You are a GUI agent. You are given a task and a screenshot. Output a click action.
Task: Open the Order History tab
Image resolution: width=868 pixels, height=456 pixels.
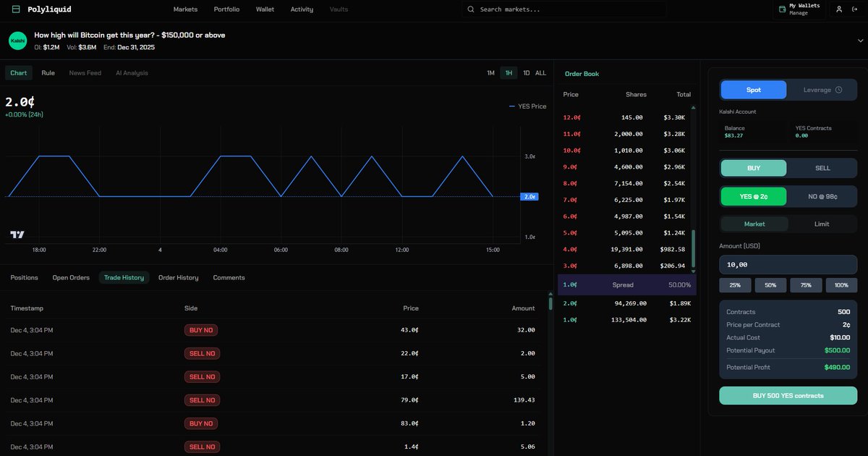178,278
